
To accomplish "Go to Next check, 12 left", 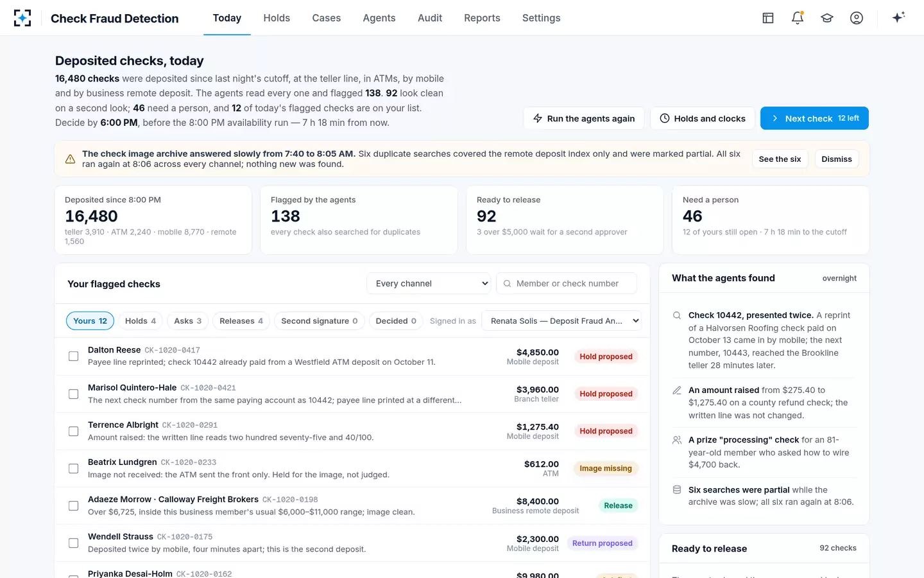I will [814, 118].
